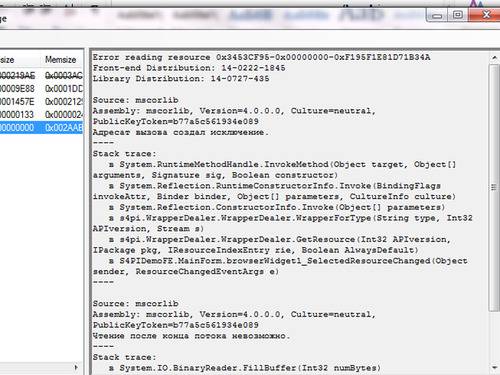Maximize the window using title bar button

pyautogui.click(x=457, y=15)
